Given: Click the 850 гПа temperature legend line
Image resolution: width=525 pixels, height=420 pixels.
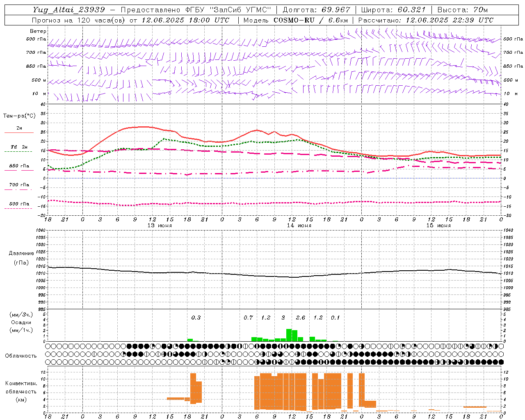Looking at the screenshot, I should (x=19, y=170).
